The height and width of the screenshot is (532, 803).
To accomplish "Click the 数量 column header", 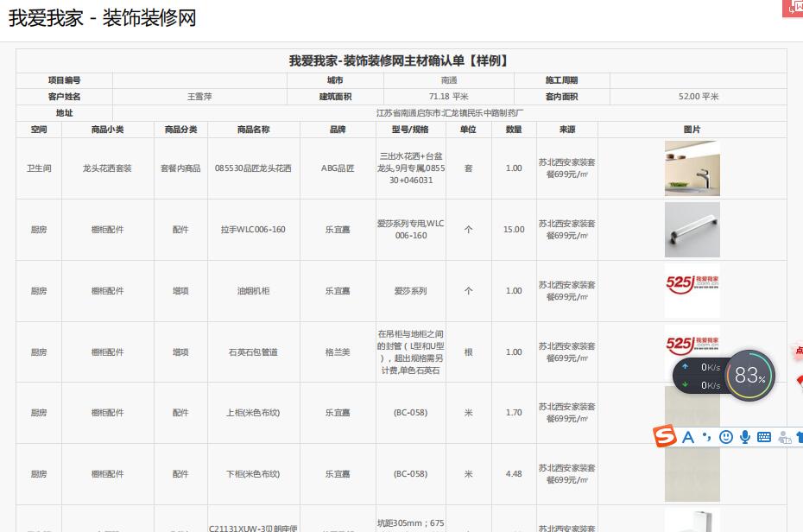I will (514, 130).
